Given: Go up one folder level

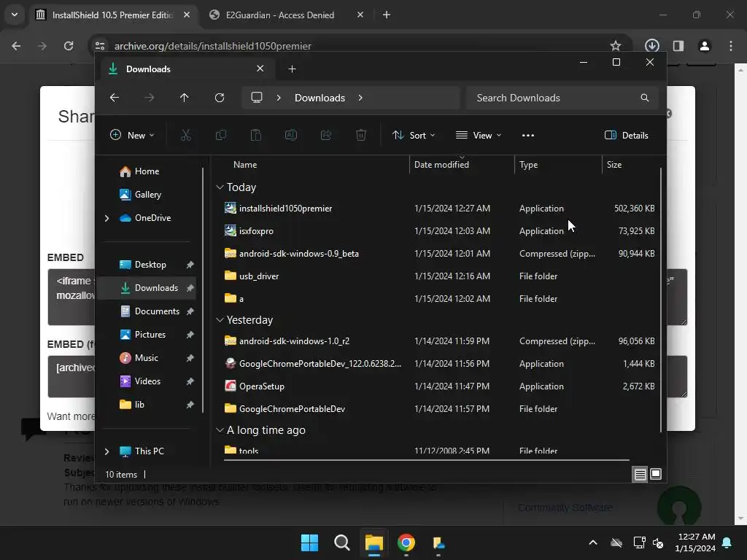Looking at the screenshot, I should click(x=185, y=98).
